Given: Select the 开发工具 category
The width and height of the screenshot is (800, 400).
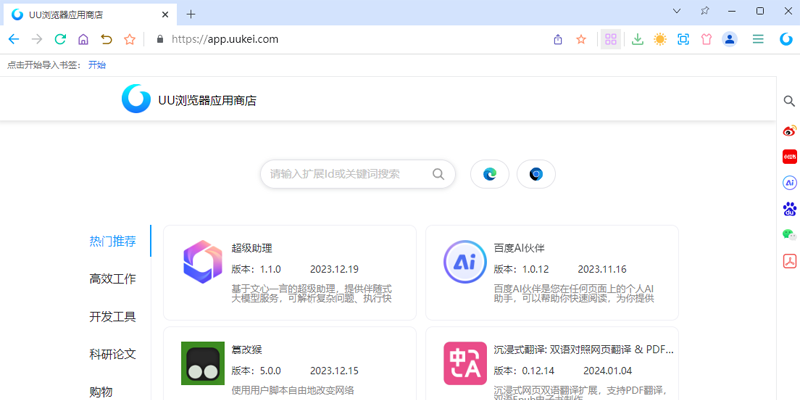Looking at the screenshot, I should pos(113,317).
